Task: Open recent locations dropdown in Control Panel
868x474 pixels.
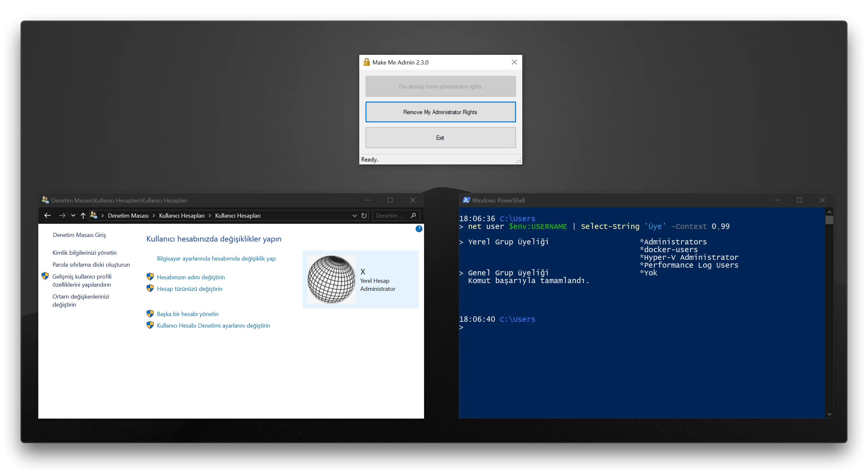Action: point(73,215)
